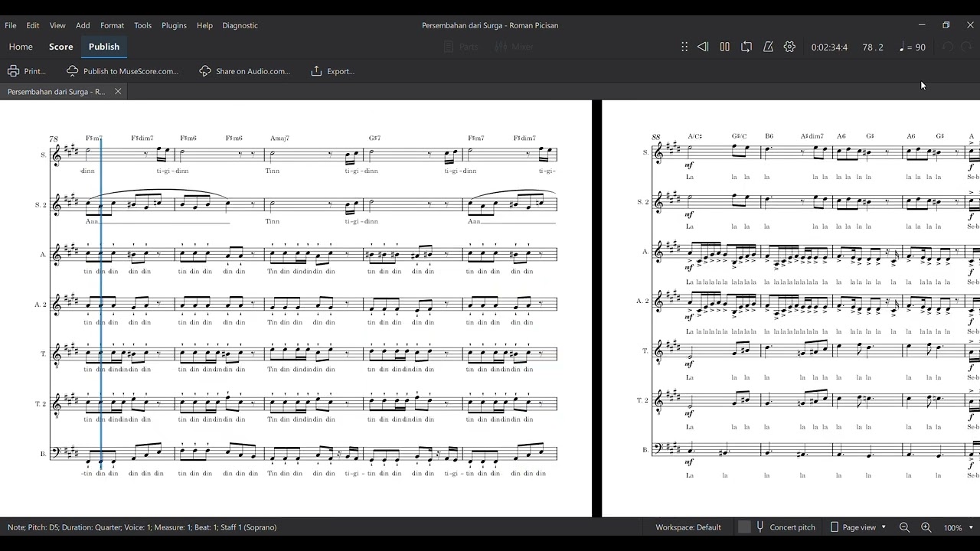
Task: Click the Print button
Action: [x=27, y=71]
